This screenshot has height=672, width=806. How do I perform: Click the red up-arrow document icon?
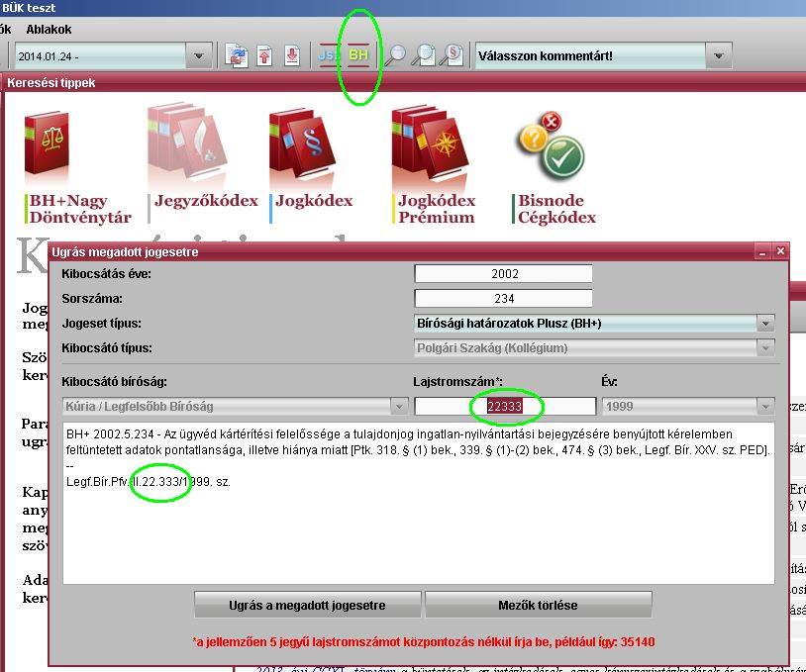[x=264, y=55]
